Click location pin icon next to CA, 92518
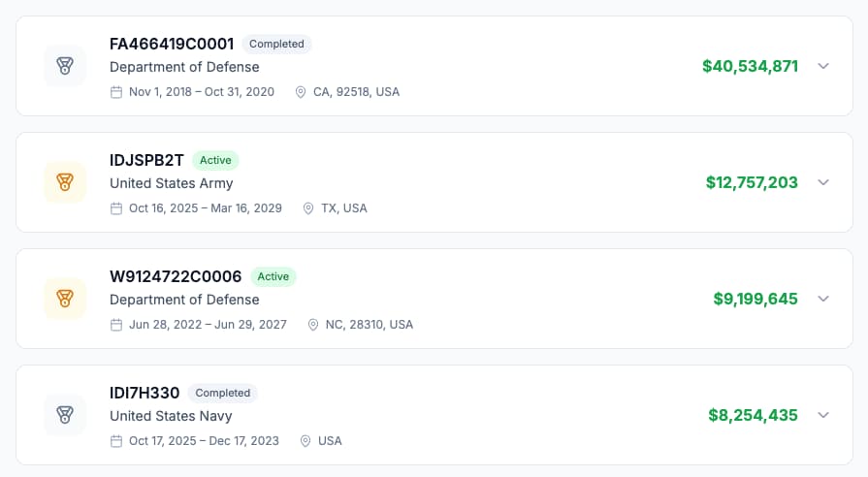 pos(301,92)
